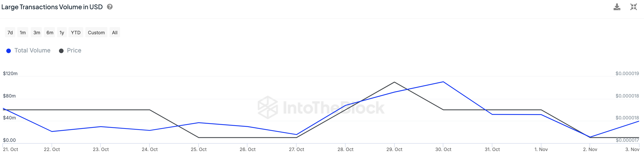The height and width of the screenshot is (155, 644).
Task: Show All time data
Action: pyautogui.click(x=115, y=32)
